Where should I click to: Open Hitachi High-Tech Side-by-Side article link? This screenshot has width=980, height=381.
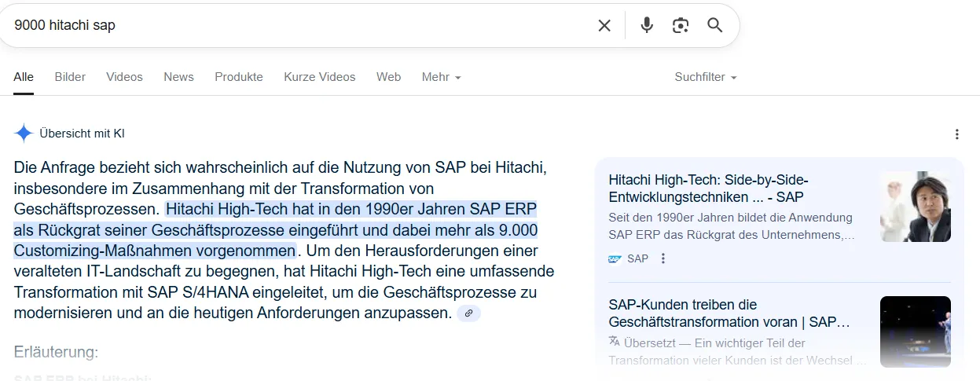708,189
